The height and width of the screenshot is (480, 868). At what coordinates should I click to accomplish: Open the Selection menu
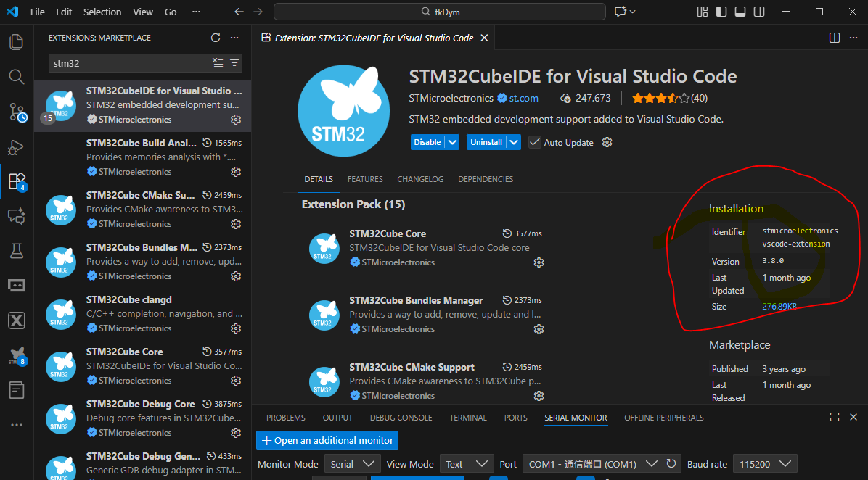click(102, 12)
